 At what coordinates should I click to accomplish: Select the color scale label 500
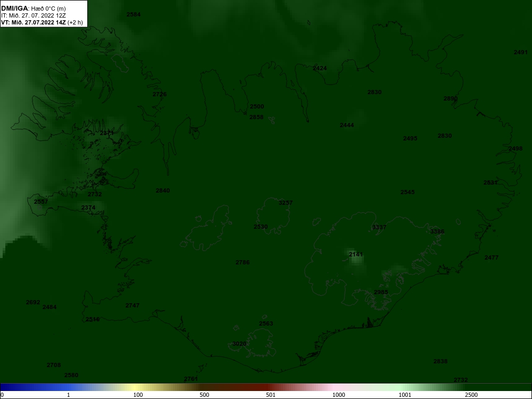(x=204, y=395)
